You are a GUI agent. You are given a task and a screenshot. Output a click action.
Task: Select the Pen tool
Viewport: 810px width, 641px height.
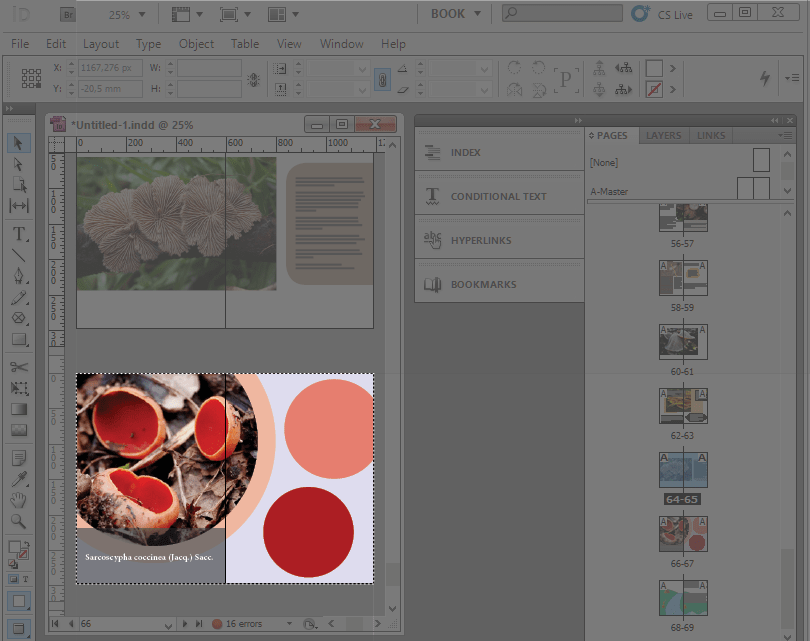[19, 276]
